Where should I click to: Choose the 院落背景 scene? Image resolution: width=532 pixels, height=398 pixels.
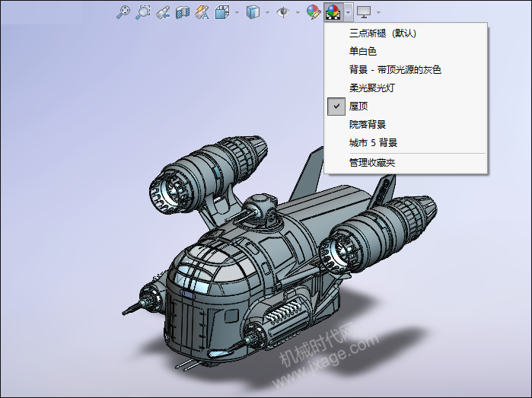(406, 125)
